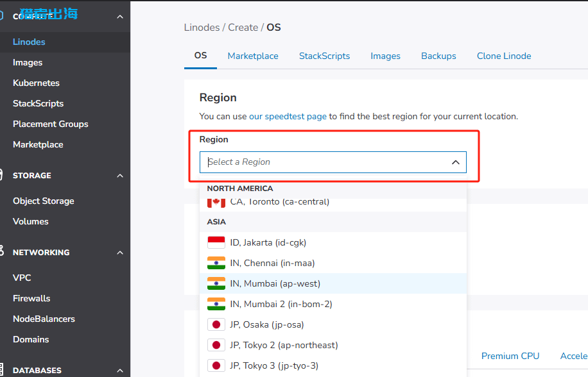This screenshot has width=588, height=377.
Task: Click the STORAGE section header
Action: tap(32, 176)
